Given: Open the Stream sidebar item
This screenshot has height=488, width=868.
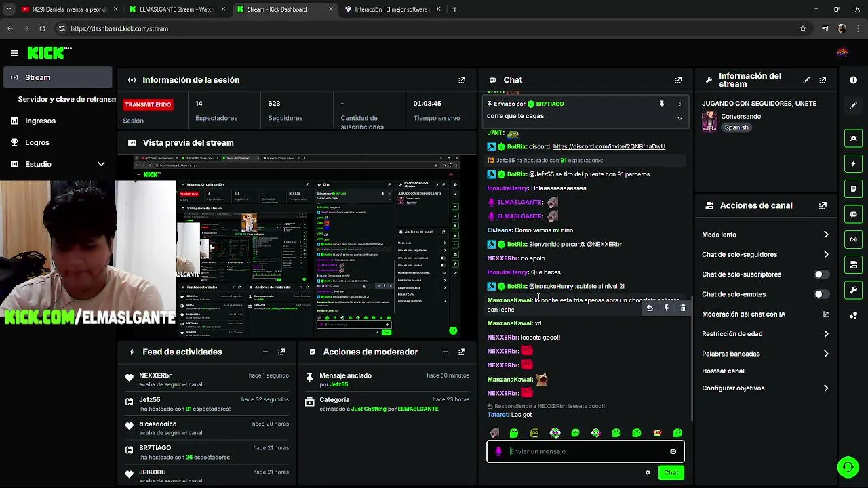Looking at the screenshot, I should pyautogui.click(x=58, y=77).
